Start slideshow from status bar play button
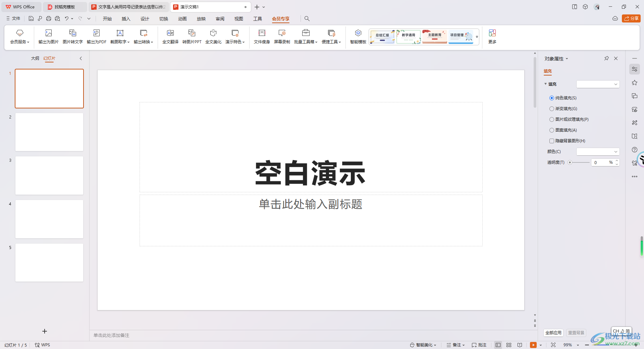This screenshot has width=644, height=349. pyautogui.click(x=533, y=345)
